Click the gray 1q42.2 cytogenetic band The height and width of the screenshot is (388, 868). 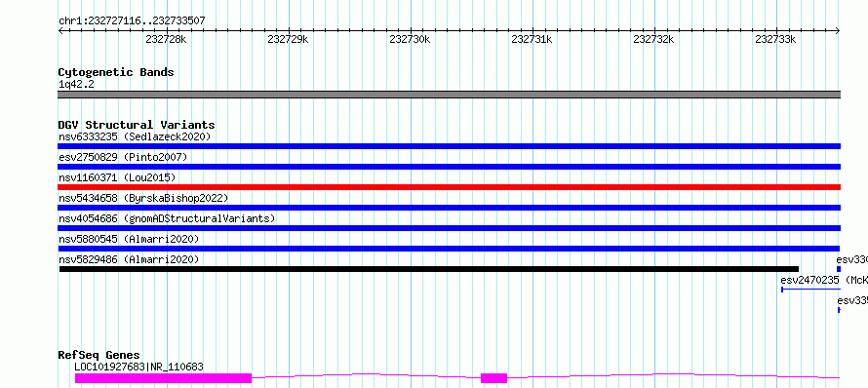pyautogui.click(x=449, y=95)
